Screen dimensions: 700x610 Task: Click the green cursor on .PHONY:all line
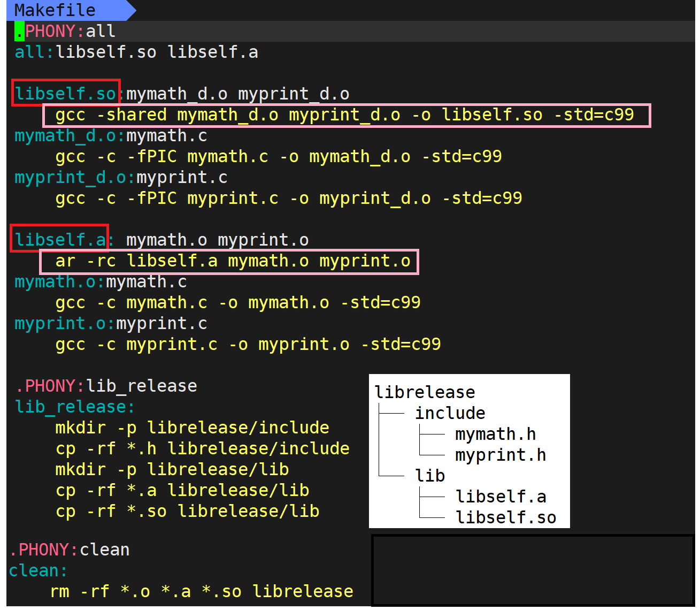click(19, 31)
